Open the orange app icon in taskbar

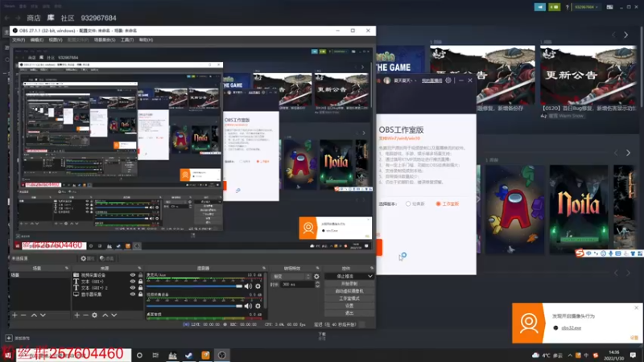pyautogui.click(x=205, y=355)
